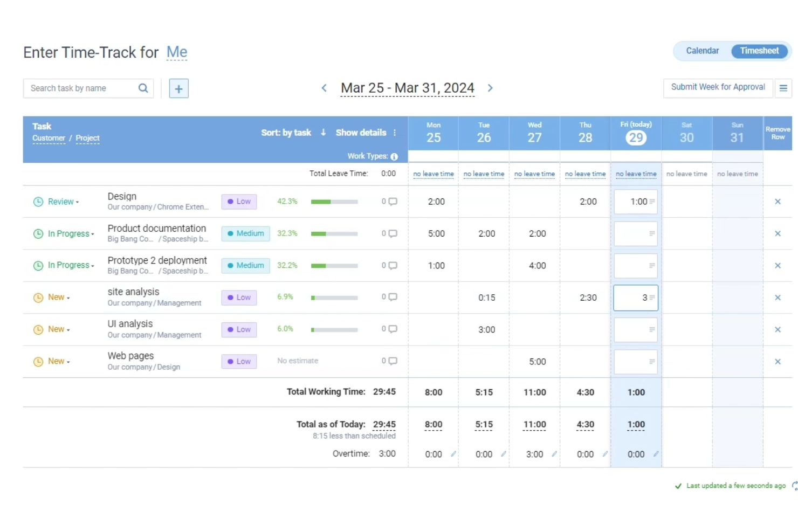Go to previous week arrow
This screenshot has width=798, height=532.
324,88
